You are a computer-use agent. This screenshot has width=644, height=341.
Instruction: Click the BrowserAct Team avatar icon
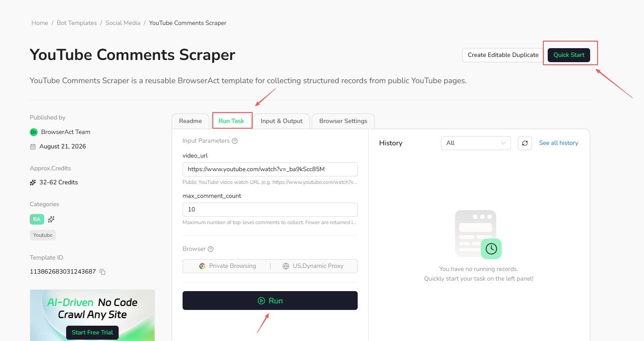34,132
